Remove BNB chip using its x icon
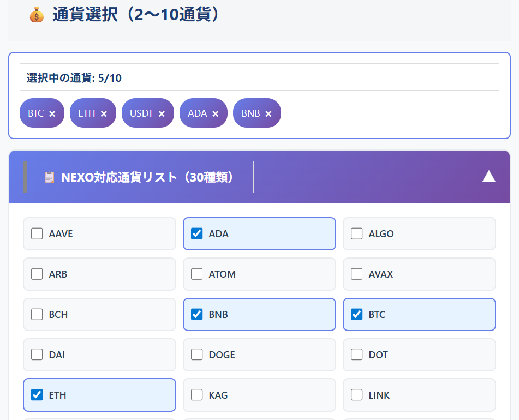The width and height of the screenshot is (519, 420). click(x=269, y=113)
